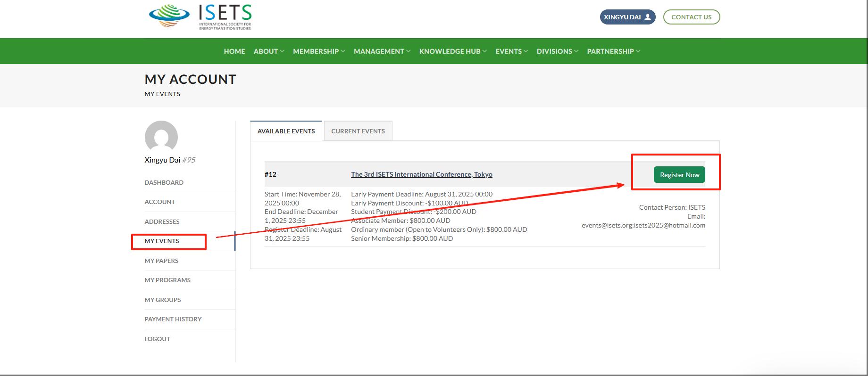Expand the MEMBERSHIP dropdown menu
This screenshot has width=868, height=376.
[x=319, y=51]
